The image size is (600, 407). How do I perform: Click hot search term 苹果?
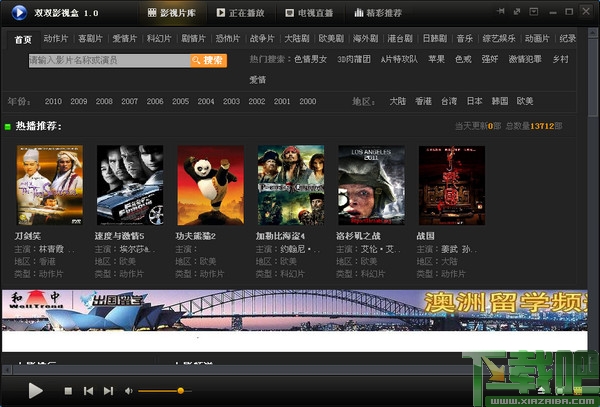tap(436, 59)
